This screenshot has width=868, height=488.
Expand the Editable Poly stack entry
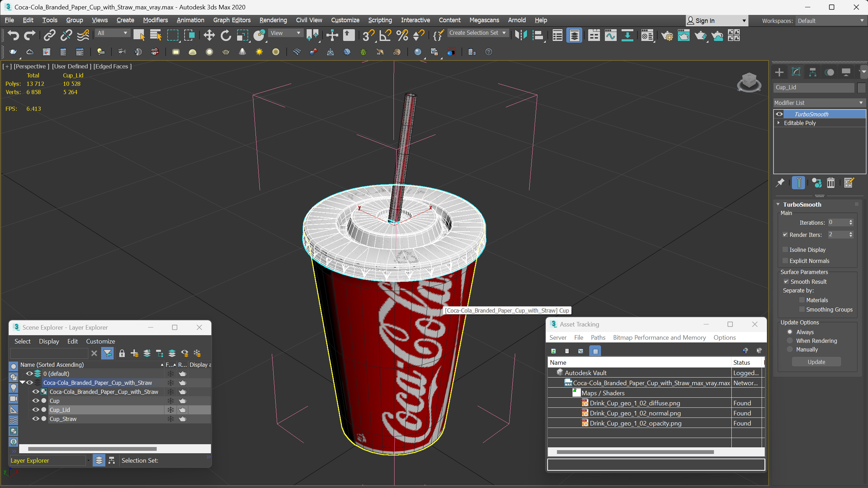point(778,123)
